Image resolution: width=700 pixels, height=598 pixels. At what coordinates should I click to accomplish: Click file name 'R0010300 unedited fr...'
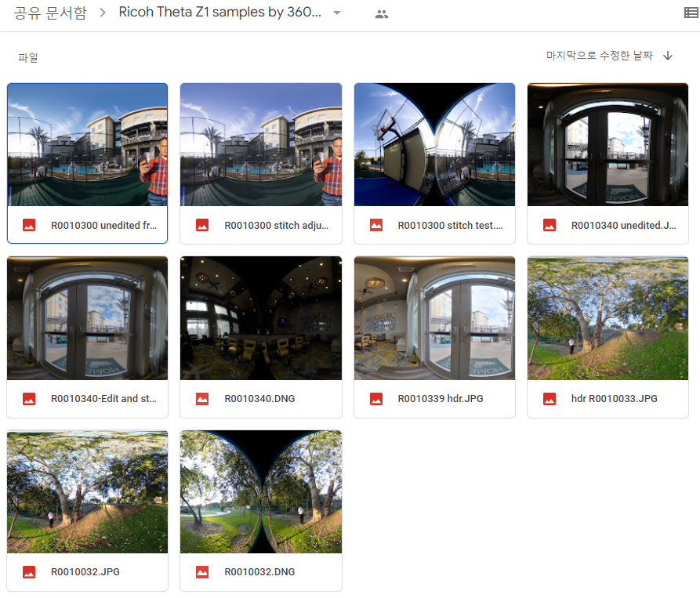[x=104, y=226]
